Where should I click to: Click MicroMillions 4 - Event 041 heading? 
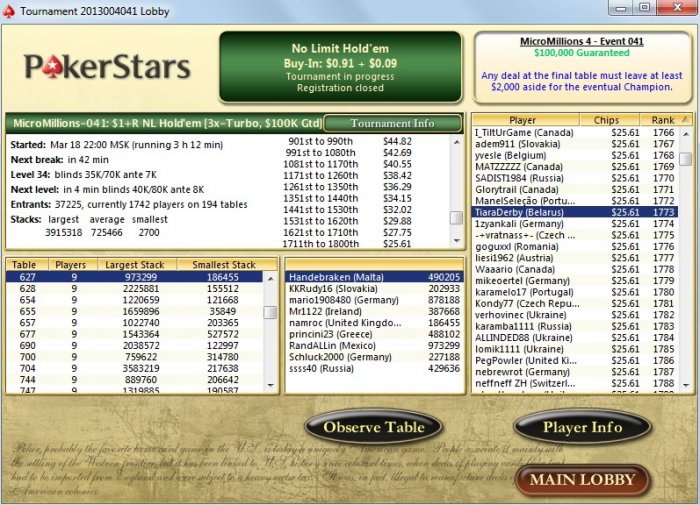click(x=582, y=42)
